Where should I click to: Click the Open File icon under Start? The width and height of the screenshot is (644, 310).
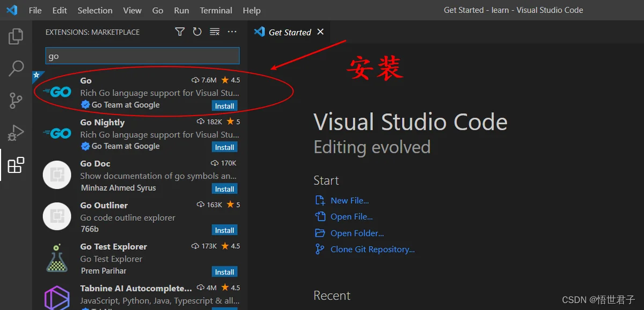[x=320, y=217]
